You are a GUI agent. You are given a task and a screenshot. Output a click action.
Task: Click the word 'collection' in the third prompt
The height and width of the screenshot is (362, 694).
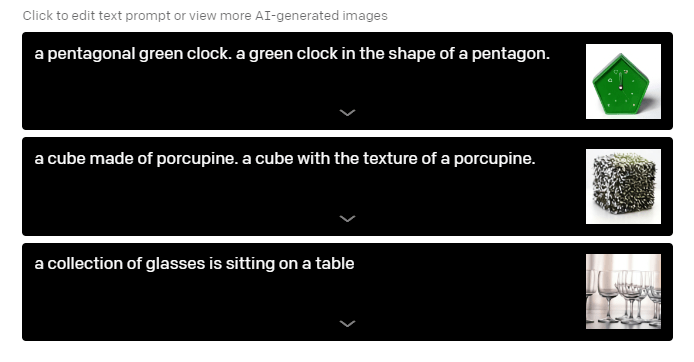[85, 264]
